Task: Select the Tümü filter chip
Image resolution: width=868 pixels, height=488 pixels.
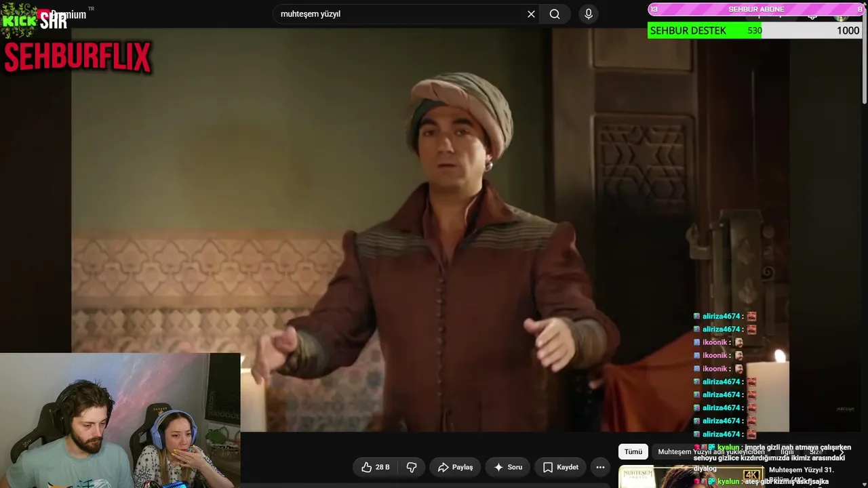Action: tap(633, 451)
